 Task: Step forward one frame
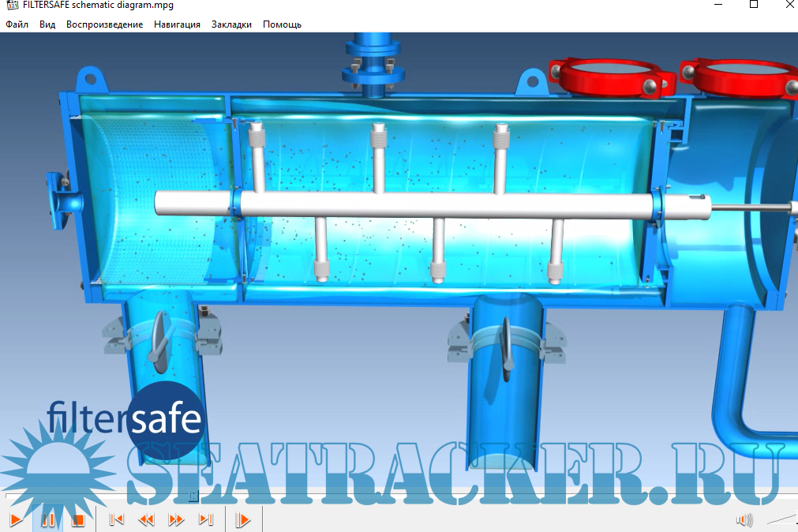coord(243,520)
